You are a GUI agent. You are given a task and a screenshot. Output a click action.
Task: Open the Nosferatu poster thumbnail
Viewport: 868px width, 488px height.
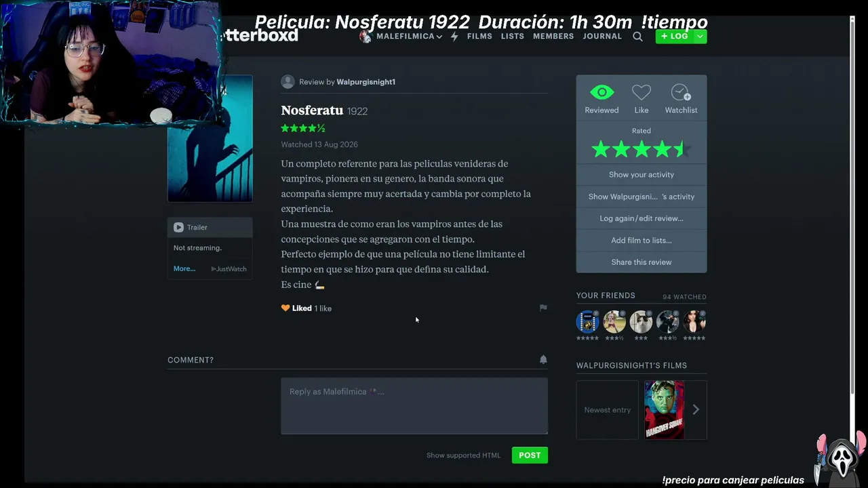click(x=210, y=138)
